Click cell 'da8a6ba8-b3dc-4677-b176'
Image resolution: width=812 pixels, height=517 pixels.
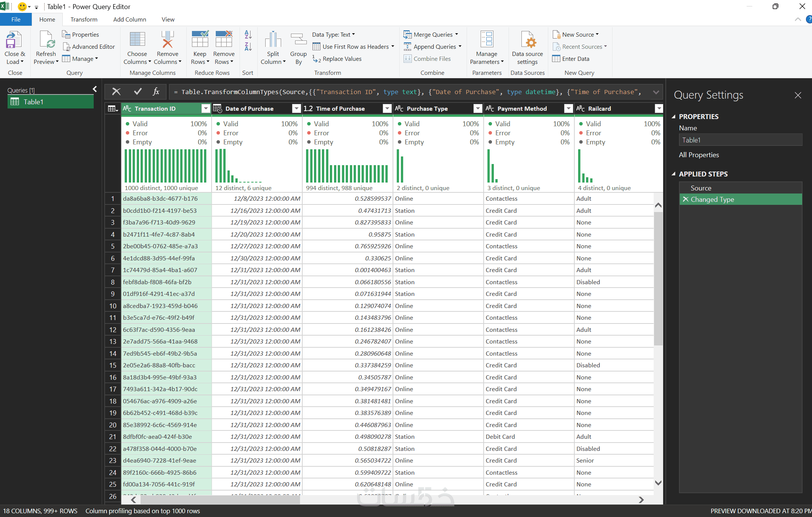[166, 199]
